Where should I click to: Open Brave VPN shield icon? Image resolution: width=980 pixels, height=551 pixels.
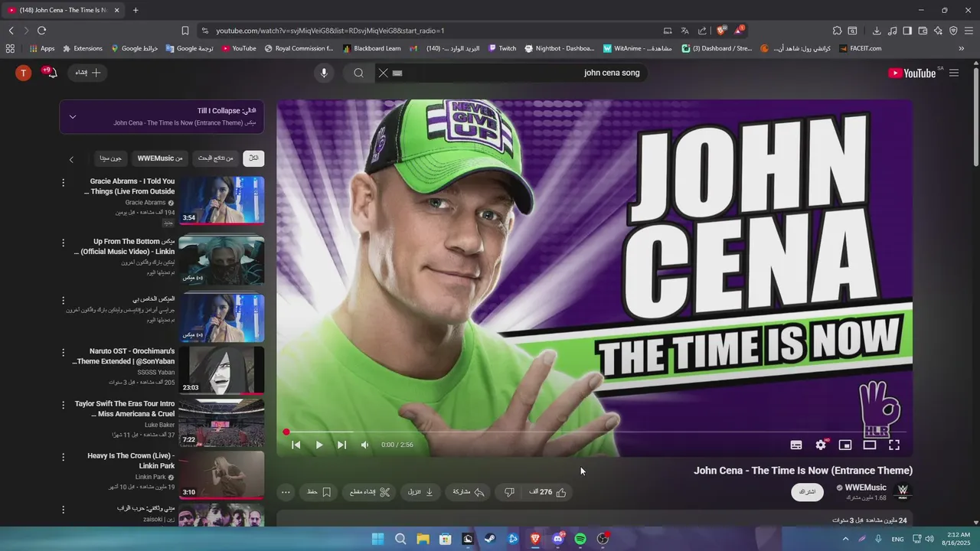tap(953, 31)
